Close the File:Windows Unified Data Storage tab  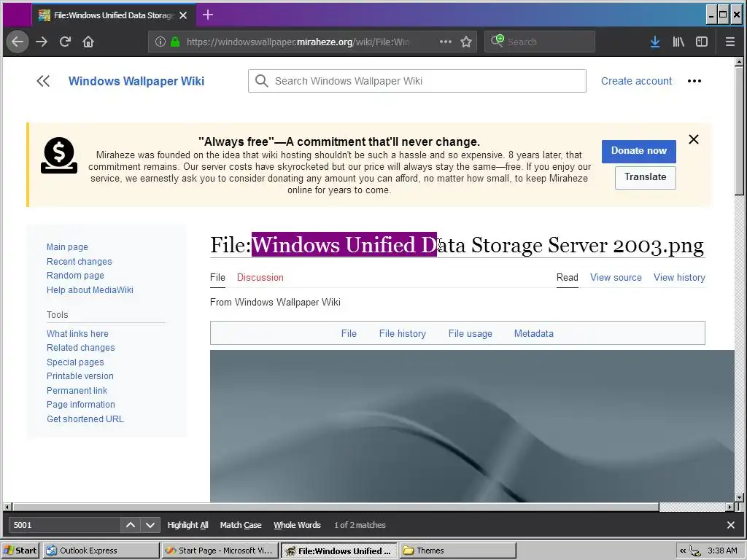click(183, 15)
